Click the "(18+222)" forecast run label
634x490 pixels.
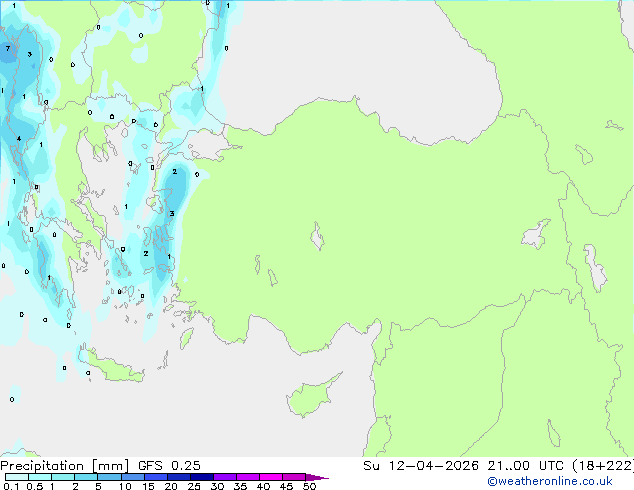pyautogui.click(x=603, y=465)
